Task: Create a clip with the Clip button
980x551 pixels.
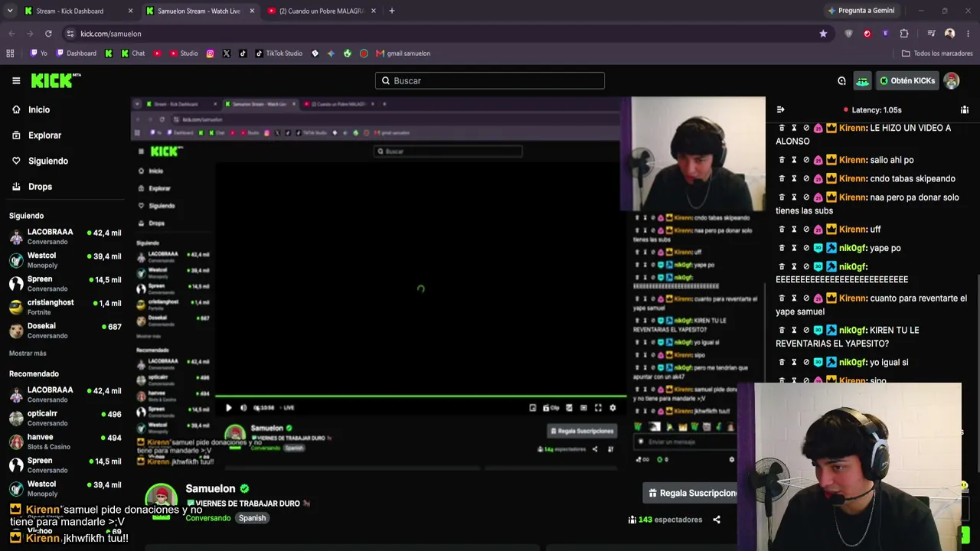Action: (551, 408)
